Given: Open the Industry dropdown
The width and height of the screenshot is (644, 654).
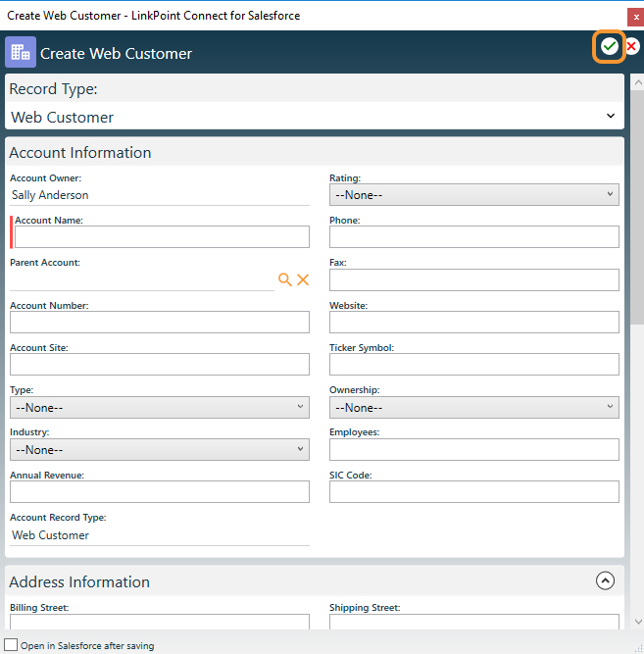Looking at the screenshot, I should [159, 449].
